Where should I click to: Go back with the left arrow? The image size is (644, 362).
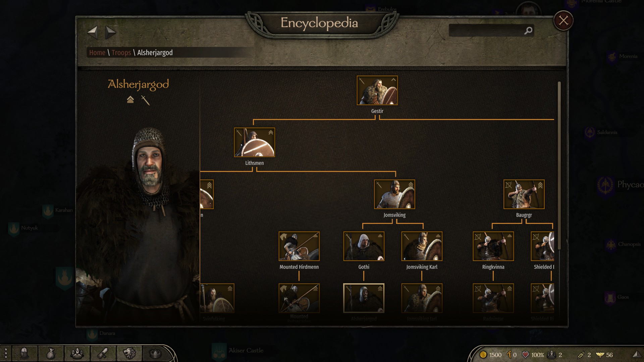coord(92,33)
